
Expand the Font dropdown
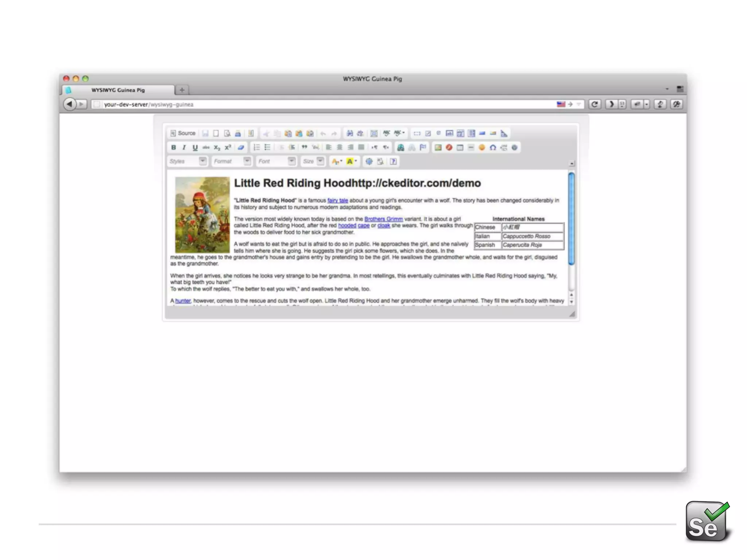276,161
